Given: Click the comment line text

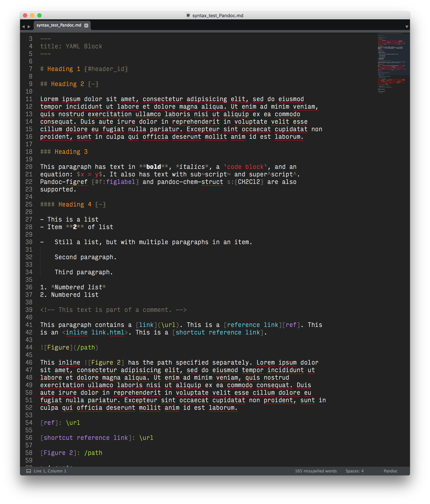Looking at the screenshot, I should pyautogui.click(x=113, y=310).
